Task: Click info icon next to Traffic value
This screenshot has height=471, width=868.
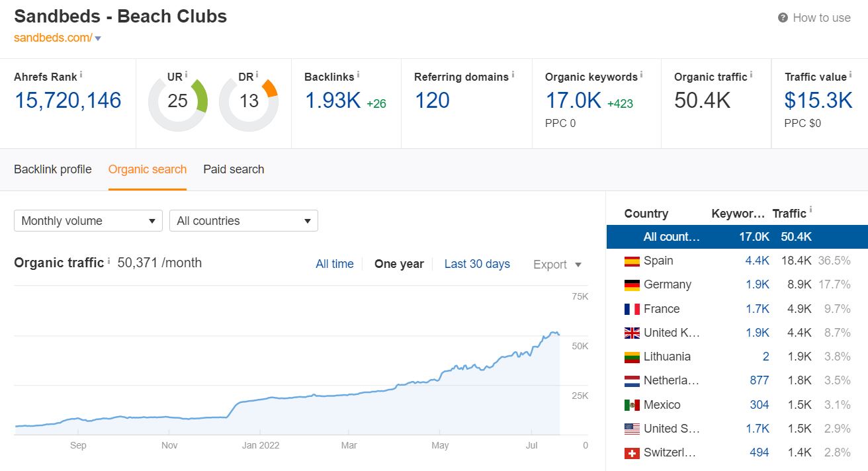Action: tap(850, 75)
